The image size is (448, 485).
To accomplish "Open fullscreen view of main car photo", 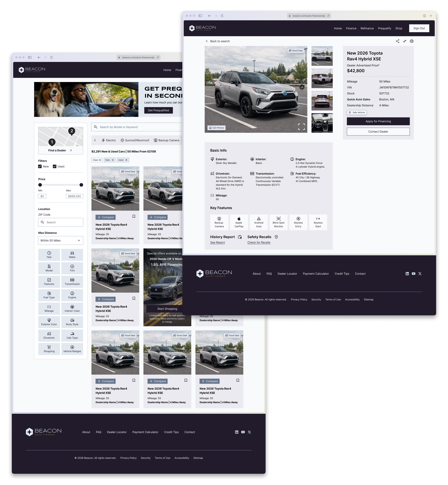I will coord(301,127).
